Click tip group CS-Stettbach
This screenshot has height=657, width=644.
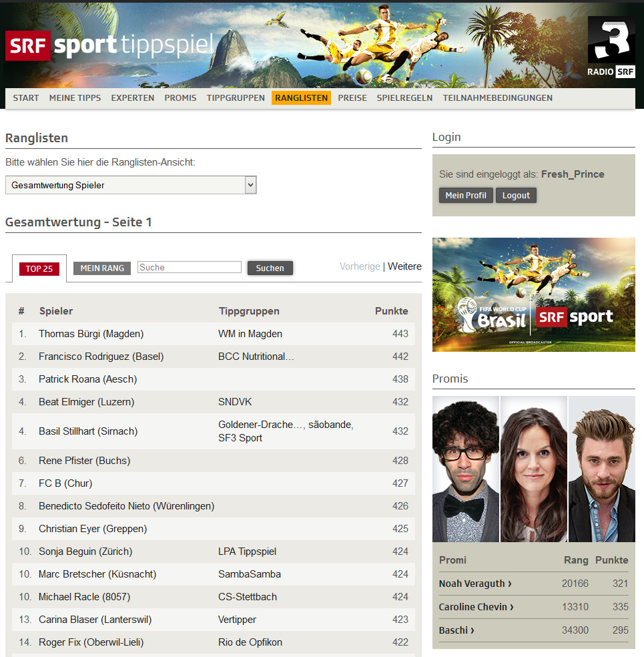(x=248, y=597)
